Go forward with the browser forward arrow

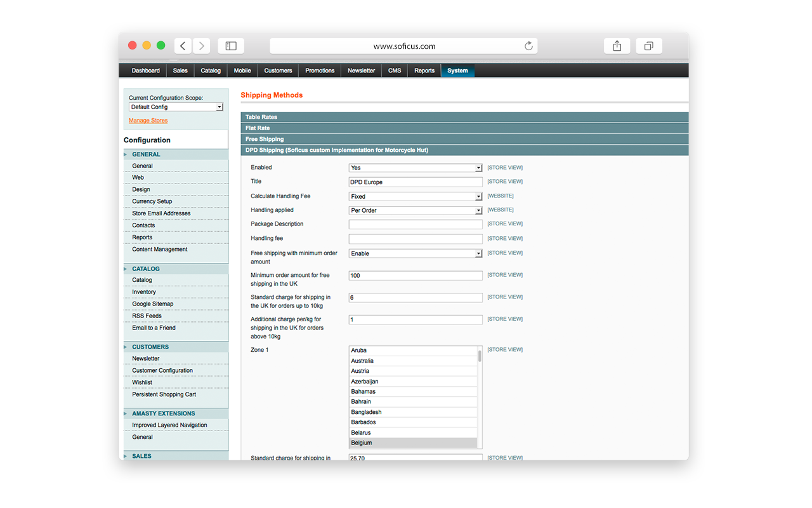point(202,46)
